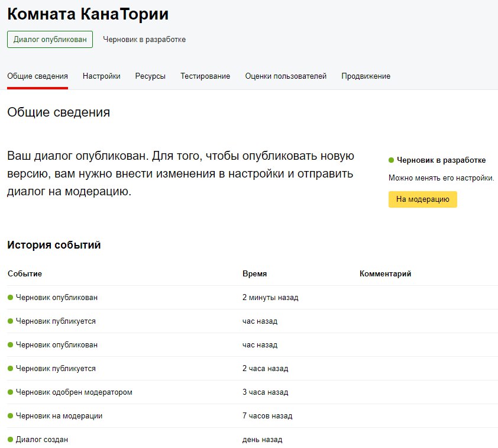Select the 'Черновик на модерации' event
This screenshot has width=498, height=448.
59,416
